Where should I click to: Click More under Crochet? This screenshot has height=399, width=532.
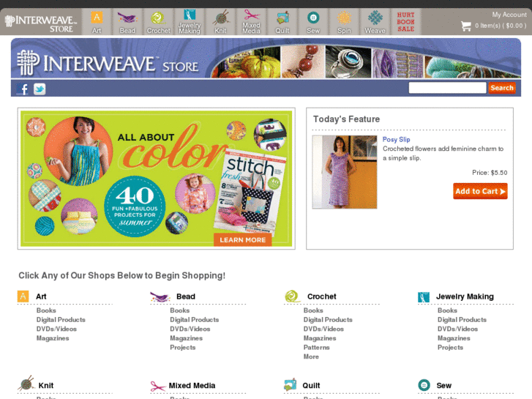311,357
